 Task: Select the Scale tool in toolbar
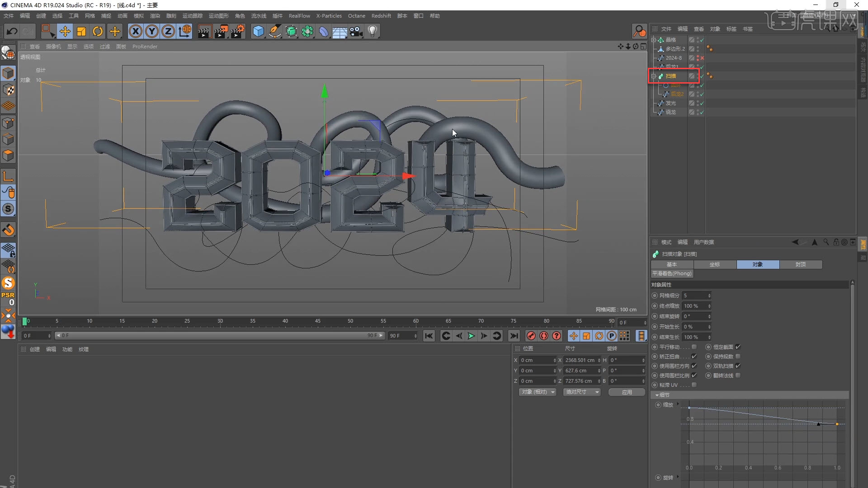[81, 31]
